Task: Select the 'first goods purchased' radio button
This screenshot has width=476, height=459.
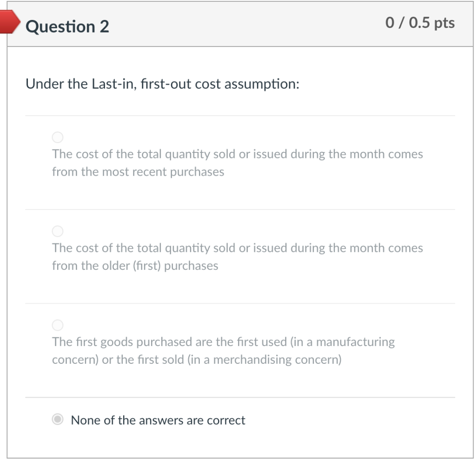Action: click(x=58, y=325)
